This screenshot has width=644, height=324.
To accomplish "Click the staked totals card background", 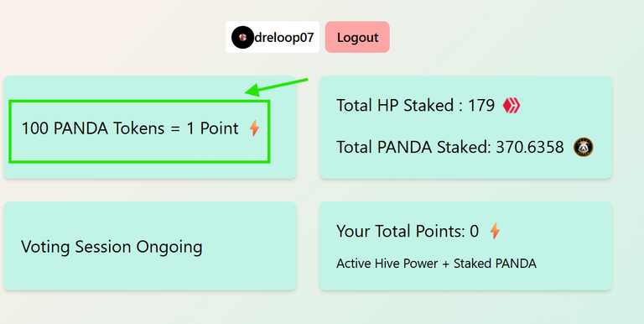I will [x=465, y=126].
